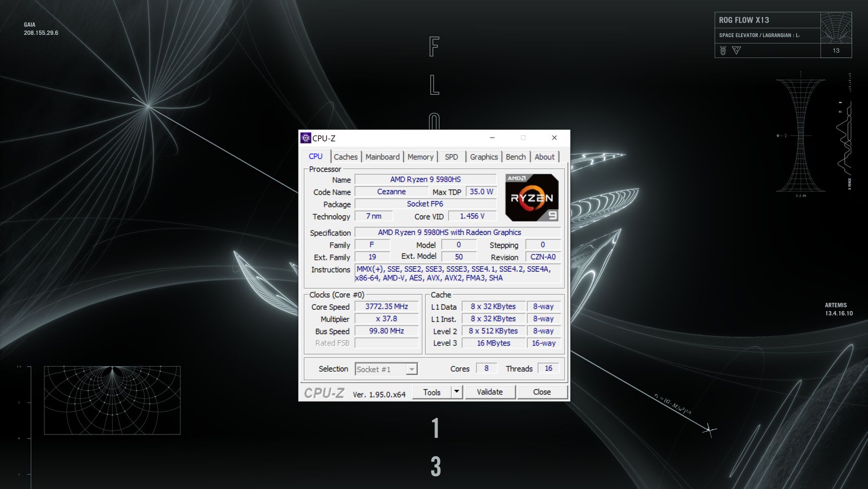The height and width of the screenshot is (489, 868).
Task: Click the Max TDP value 35.0 W
Action: (481, 192)
